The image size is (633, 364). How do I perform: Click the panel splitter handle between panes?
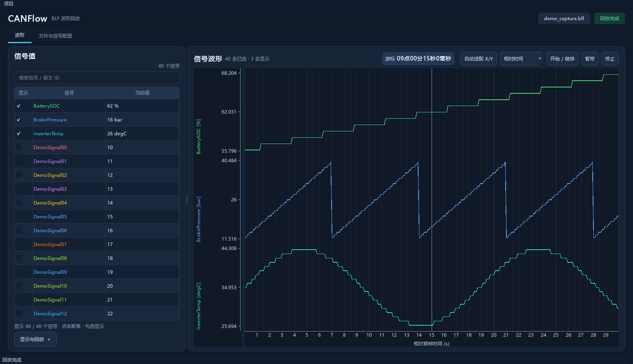[187, 200]
